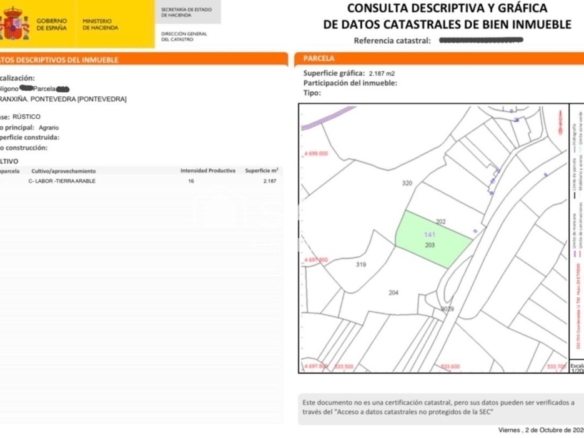The height and width of the screenshot is (438, 584).
Task: Click the 'Referencia catastral:' label
Action: [x=392, y=41]
